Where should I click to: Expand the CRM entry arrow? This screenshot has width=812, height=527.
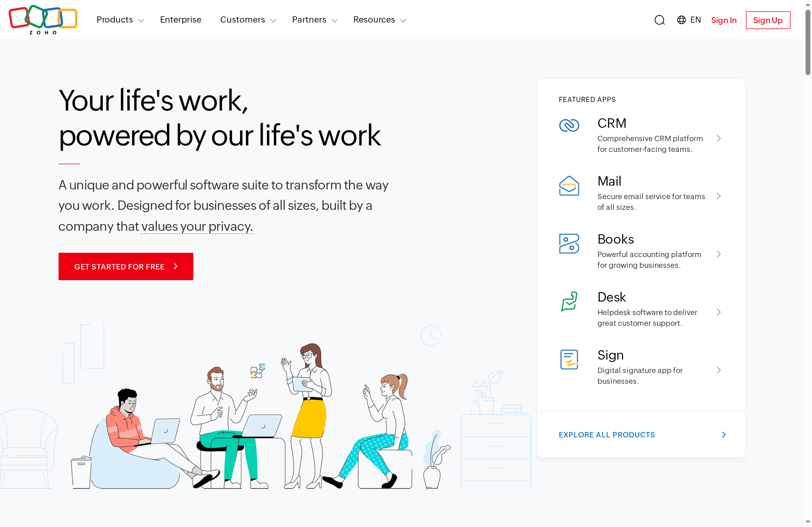click(719, 138)
